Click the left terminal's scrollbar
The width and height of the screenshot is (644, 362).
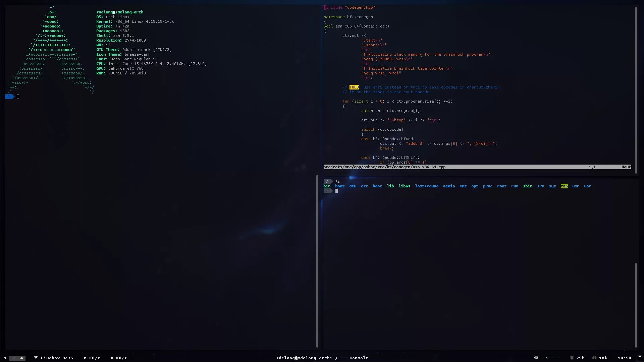click(317, 261)
